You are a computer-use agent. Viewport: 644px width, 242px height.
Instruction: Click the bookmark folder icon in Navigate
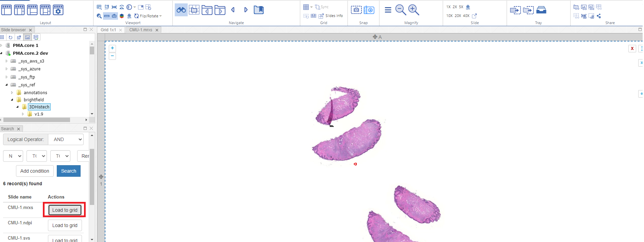pyautogui.click(x=259, y=10)
